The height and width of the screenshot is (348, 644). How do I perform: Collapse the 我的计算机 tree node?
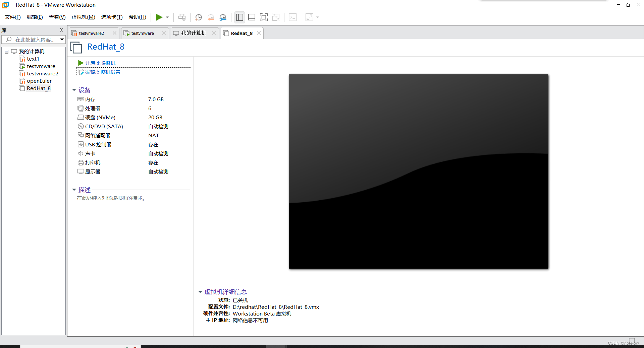coord(6,52)
